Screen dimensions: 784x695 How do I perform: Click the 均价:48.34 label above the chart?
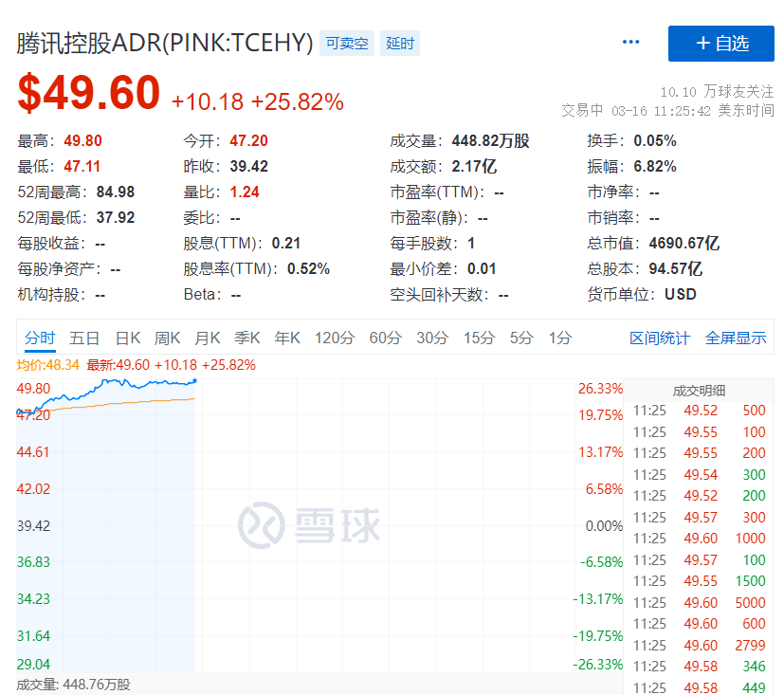point(48,365)
